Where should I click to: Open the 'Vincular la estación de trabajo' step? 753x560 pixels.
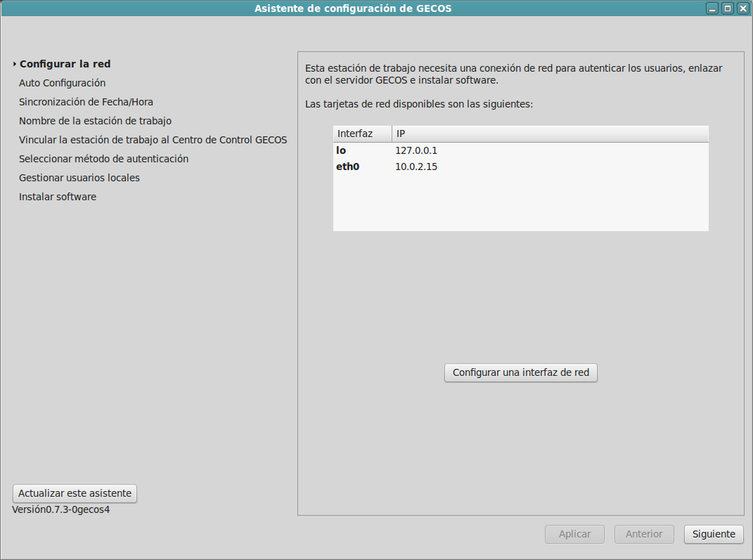[x=153, y=140]
